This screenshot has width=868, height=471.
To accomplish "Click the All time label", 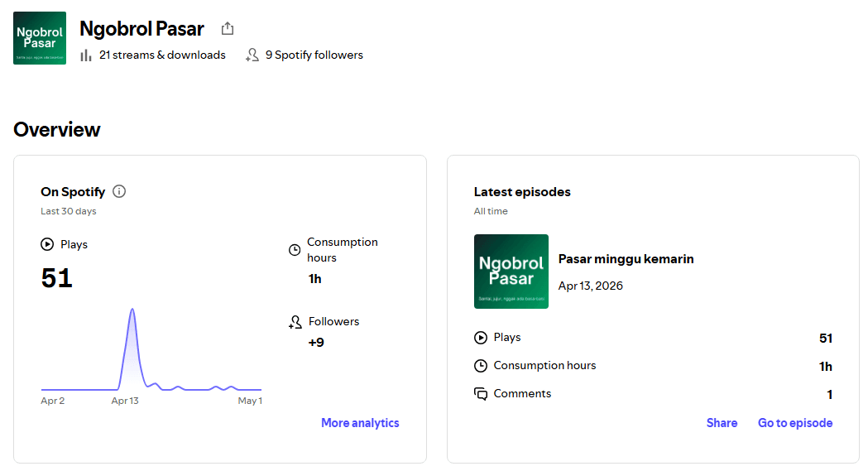I will (x=491, y=211).
